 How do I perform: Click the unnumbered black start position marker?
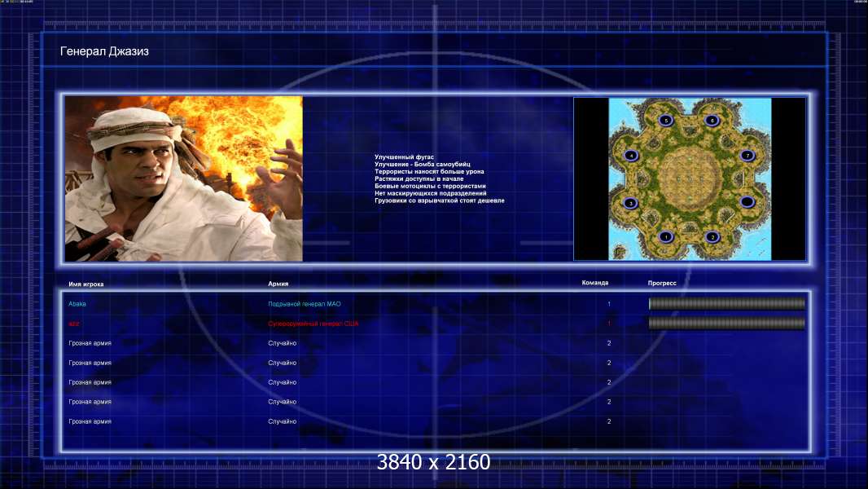[747, 202]
